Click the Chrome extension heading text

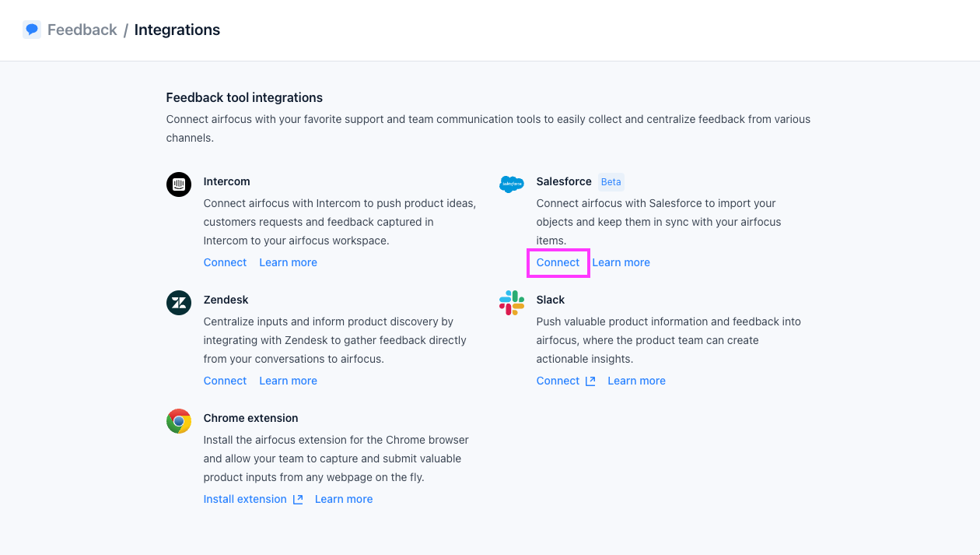(251, 418)
